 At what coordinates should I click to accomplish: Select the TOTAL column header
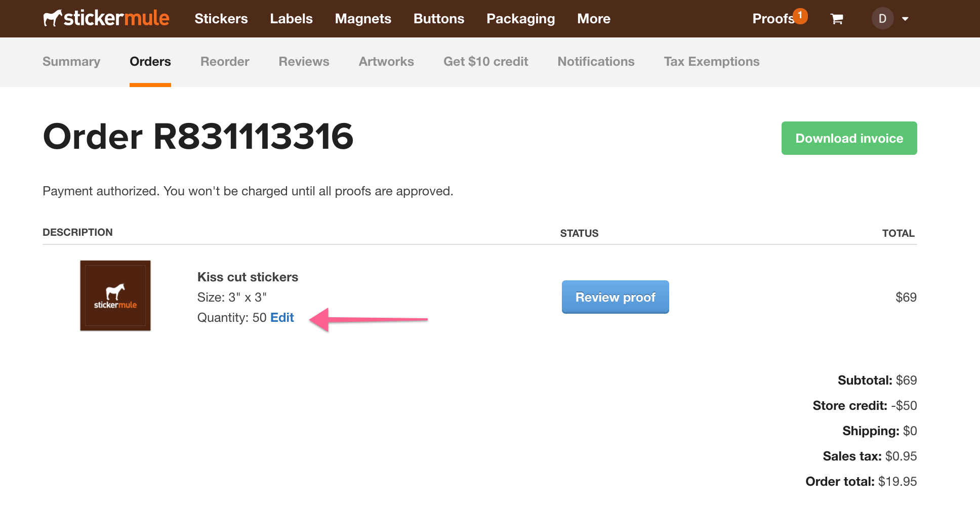(x=899, y=233)
